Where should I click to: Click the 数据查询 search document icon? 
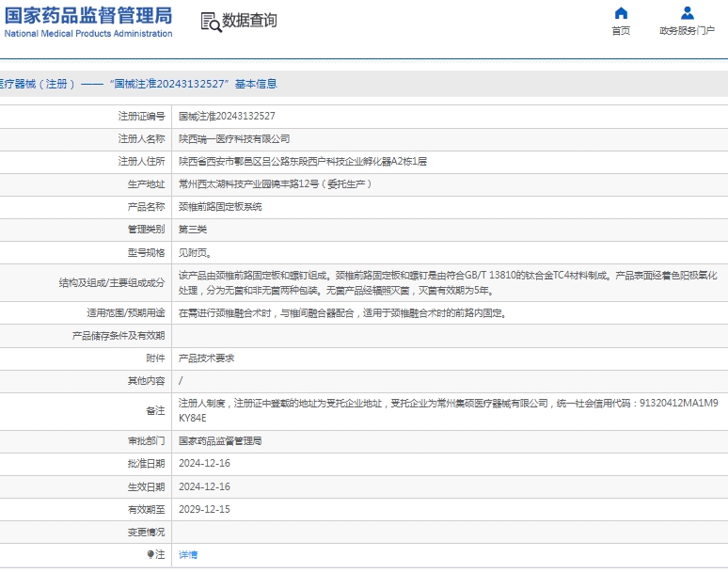click(x=211, y=22)
